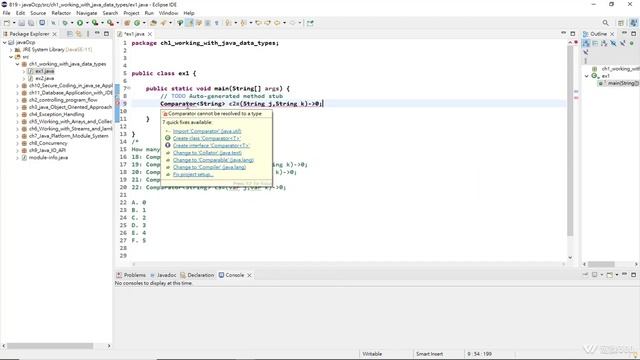
Task: Click the Debug launch toolbar icon
Action: click(x=65, y=23)
